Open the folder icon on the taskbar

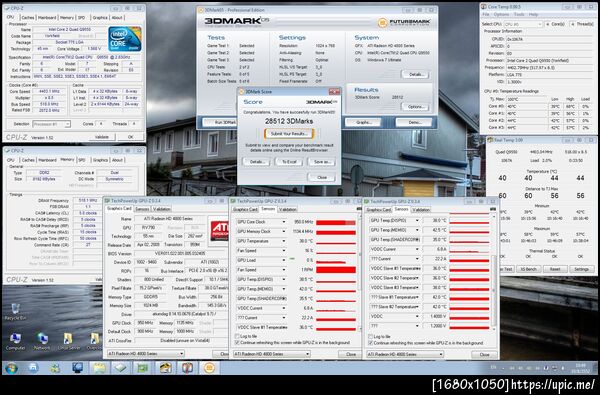99,368
